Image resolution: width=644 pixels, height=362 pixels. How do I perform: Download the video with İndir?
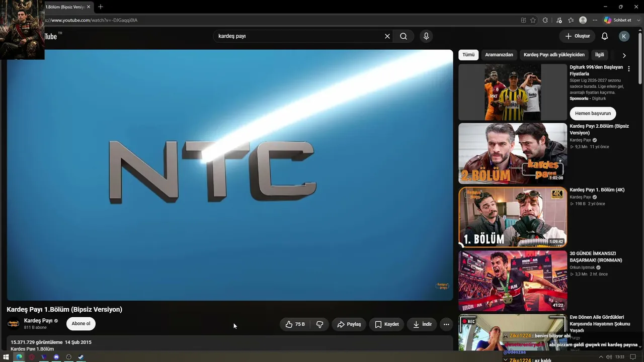click(x=422, y=324)
